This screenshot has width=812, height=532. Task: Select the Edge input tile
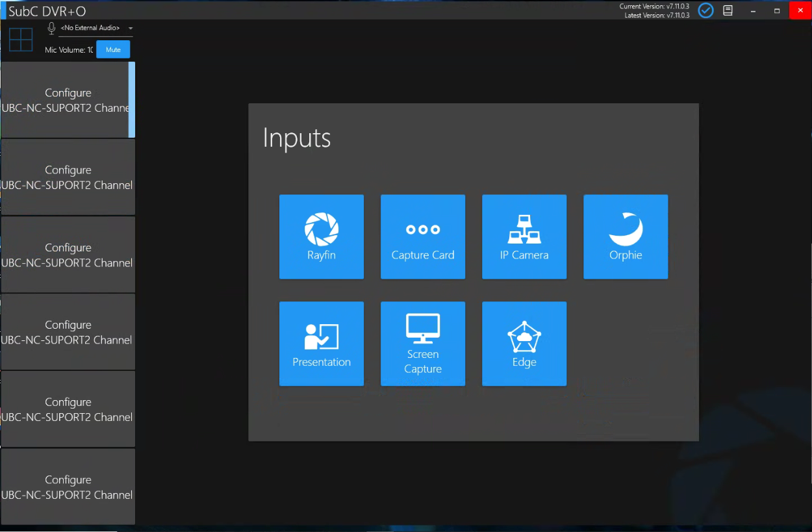click(524, 344)
